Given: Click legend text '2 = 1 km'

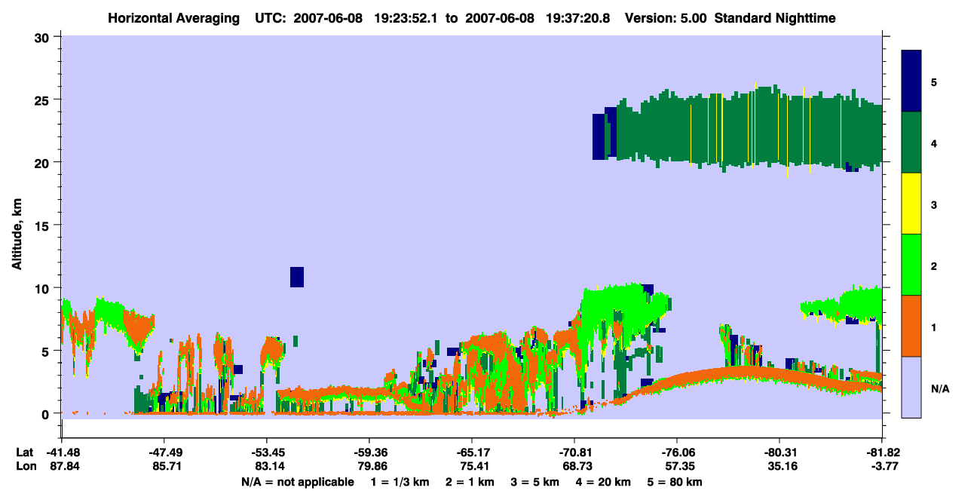Looking at the screenshot, I should (x=470, y=482).
